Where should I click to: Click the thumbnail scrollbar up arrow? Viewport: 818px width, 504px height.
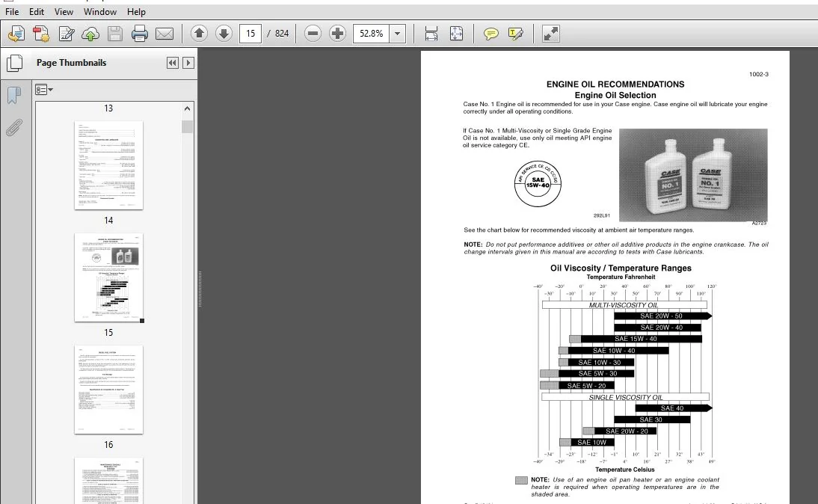click(x=187, y=108)
